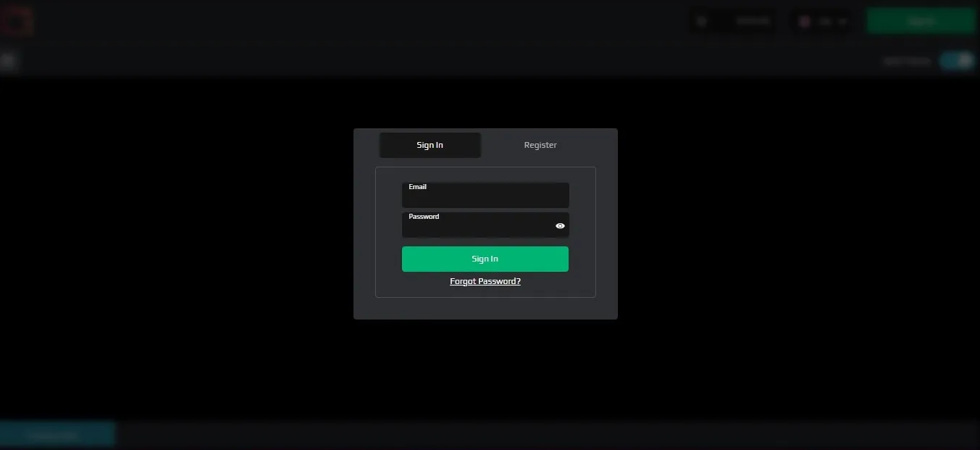Expand the language dropdown arrow in the header
The image size is (980, 450).
tap(842, 21)
